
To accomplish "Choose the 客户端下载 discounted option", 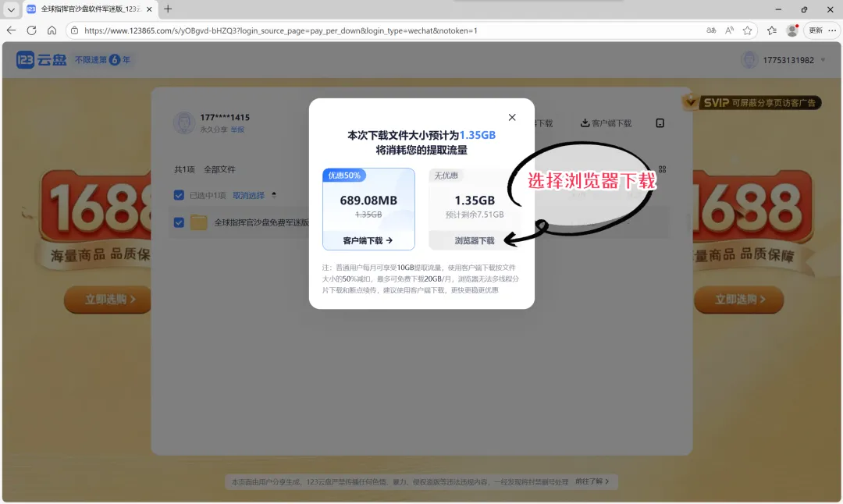I will pos(368,209).
